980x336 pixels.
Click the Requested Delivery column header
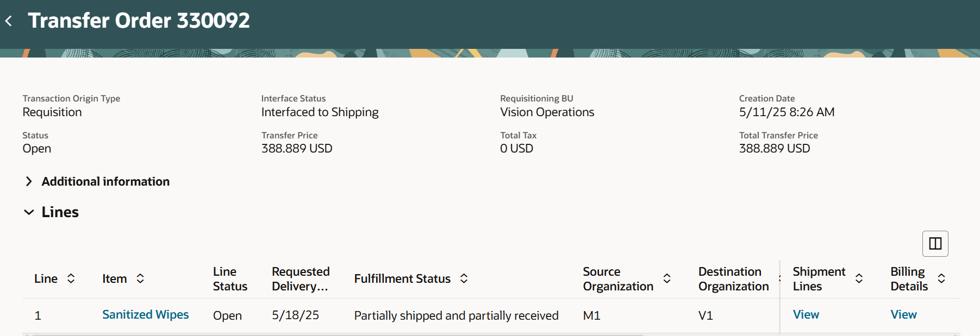(x=301, y=278)
